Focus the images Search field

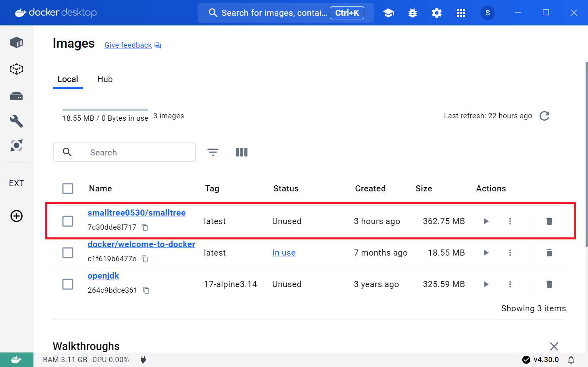pos(124,152)
